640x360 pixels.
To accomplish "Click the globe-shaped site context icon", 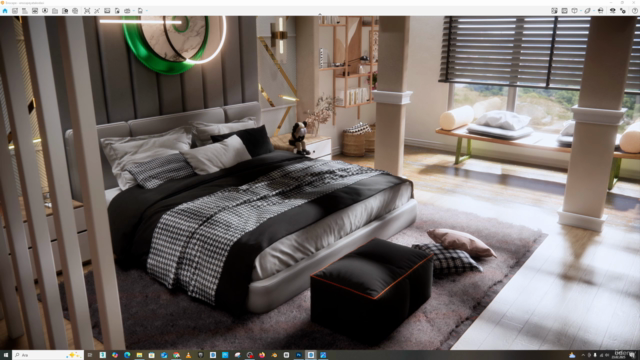I will [x=75, y=11].
